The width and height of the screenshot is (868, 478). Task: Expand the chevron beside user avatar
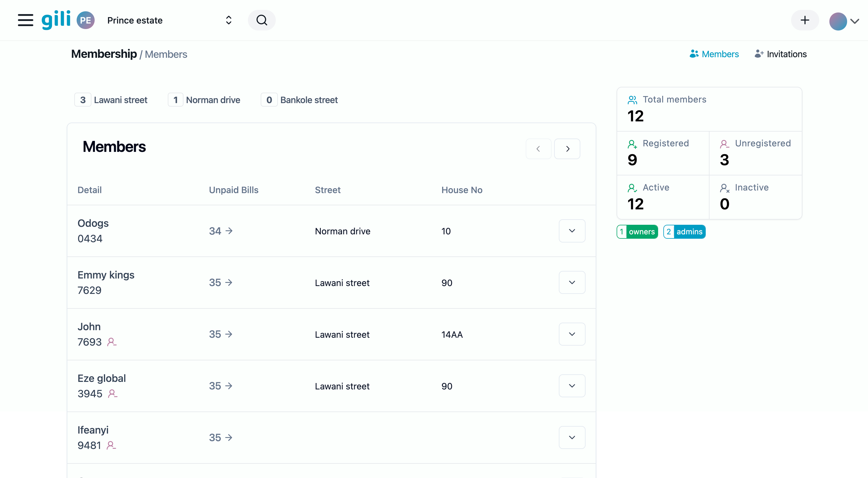click(x=855, y=21)
